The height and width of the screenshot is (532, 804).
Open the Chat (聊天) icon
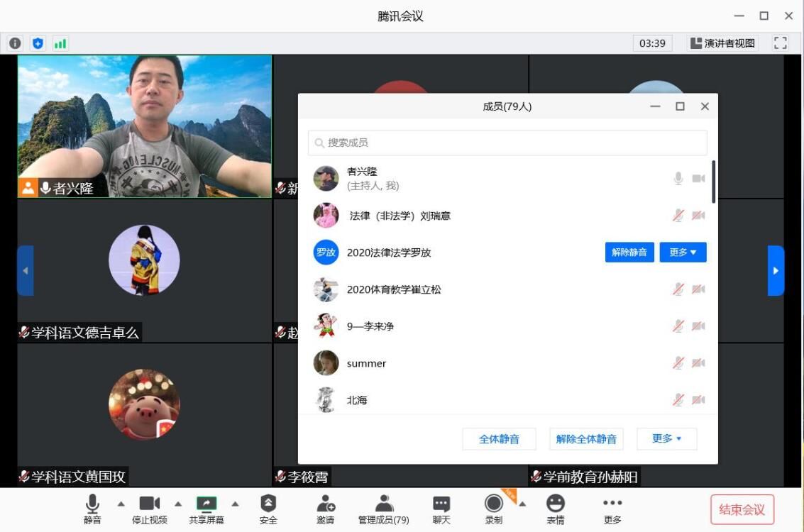[x=441, y=504]
